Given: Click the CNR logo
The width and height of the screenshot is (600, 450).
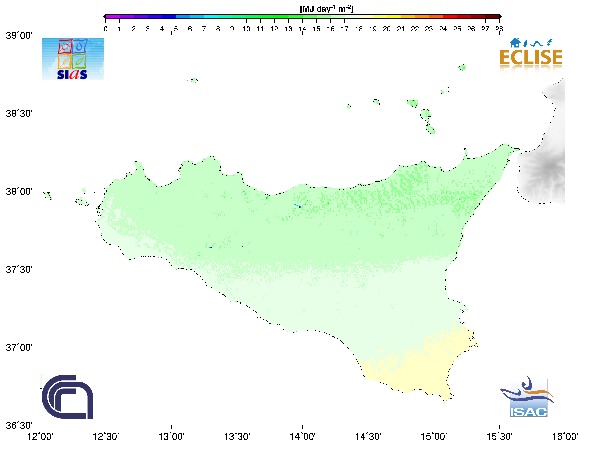Looking at the screenshot, I should pos(67,397).
